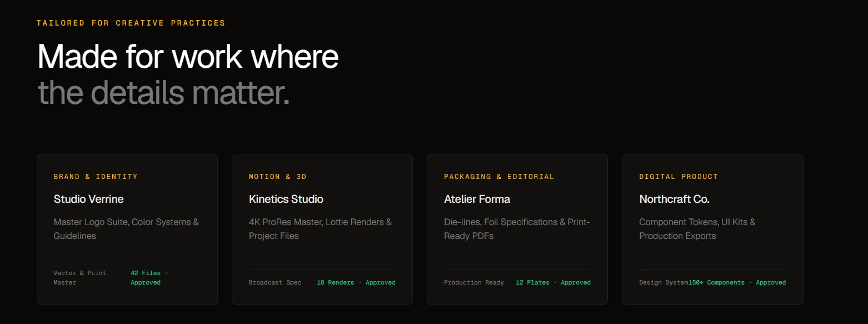Click the Tailored for Creative Practices eyebrow text
The height and width of the screenshot is (324, 868).
pos(131,23)
